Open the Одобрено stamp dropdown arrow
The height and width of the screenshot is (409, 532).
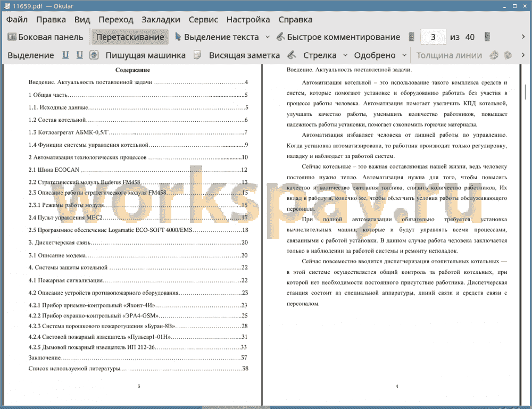point(404,55)
